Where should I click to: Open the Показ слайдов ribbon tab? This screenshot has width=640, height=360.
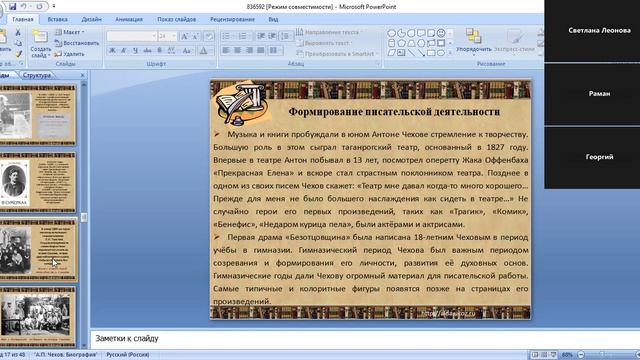point(176,19)
